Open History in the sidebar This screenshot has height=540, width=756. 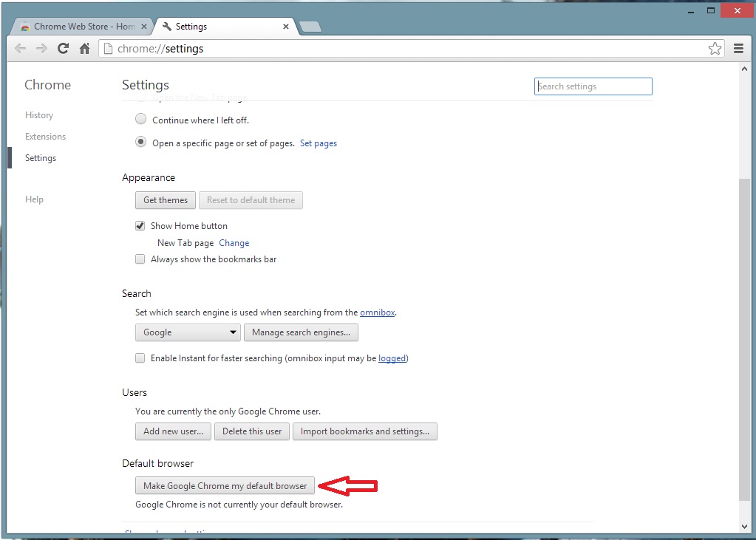(x=39, y=115)
